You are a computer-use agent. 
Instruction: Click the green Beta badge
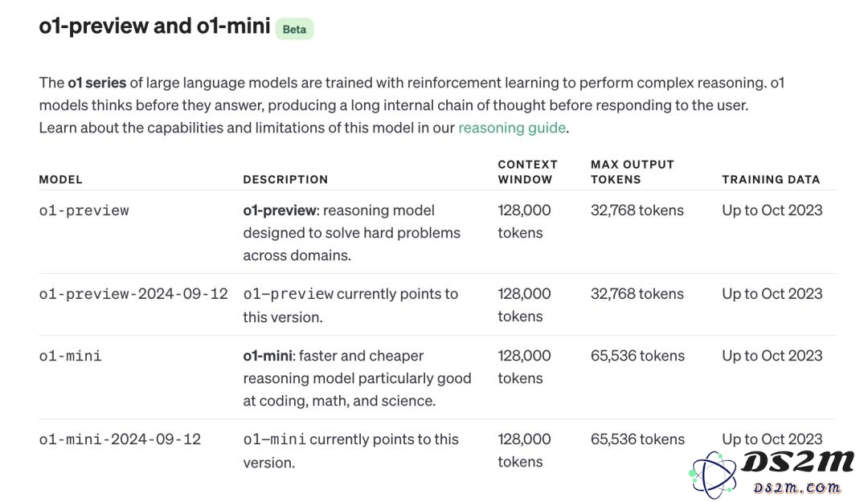pyautogui.click(x=294, y=30)
